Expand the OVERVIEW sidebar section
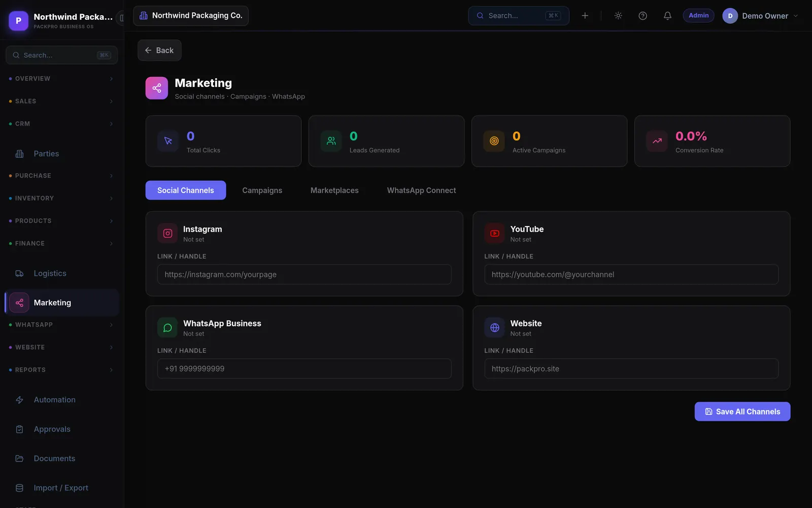The image size is (812, 508). (x=62, y=79)
